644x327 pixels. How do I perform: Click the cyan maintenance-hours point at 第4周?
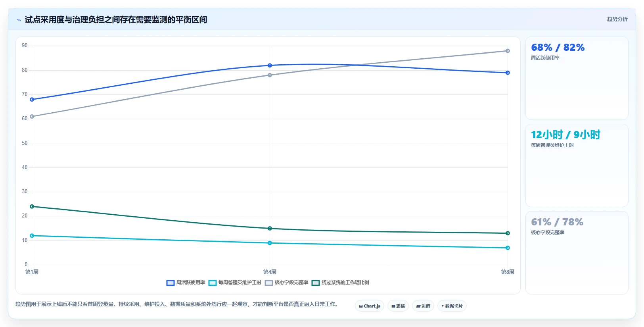pos(270,243)
